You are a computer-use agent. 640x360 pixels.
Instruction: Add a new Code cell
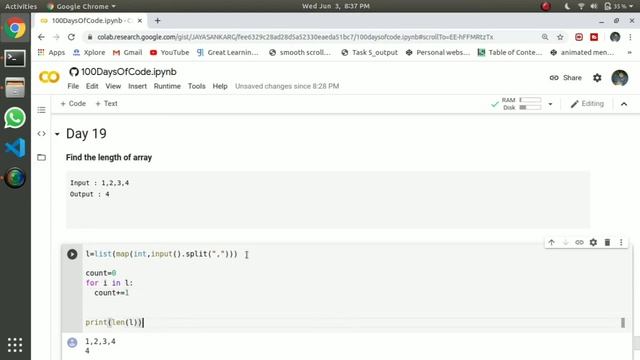tap(73, 104)
